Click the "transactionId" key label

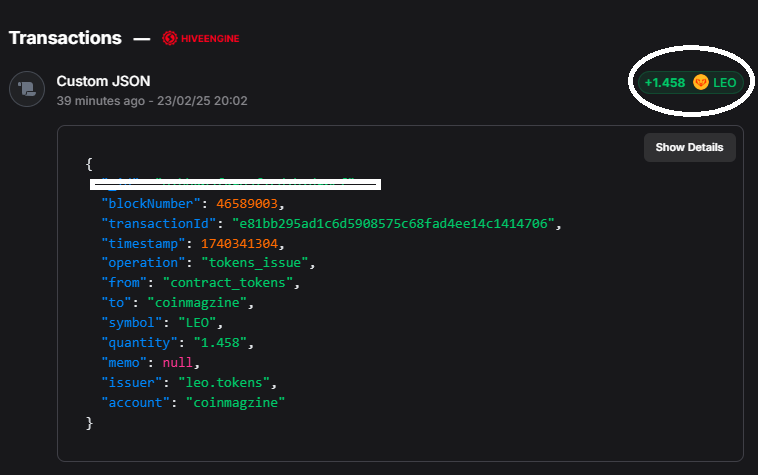[158, 223]
